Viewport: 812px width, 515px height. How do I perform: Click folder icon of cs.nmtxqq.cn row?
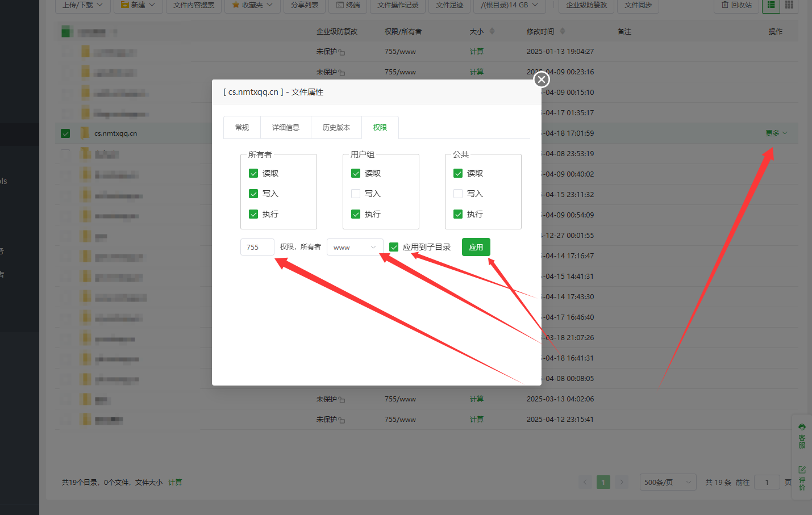(85, 133)
